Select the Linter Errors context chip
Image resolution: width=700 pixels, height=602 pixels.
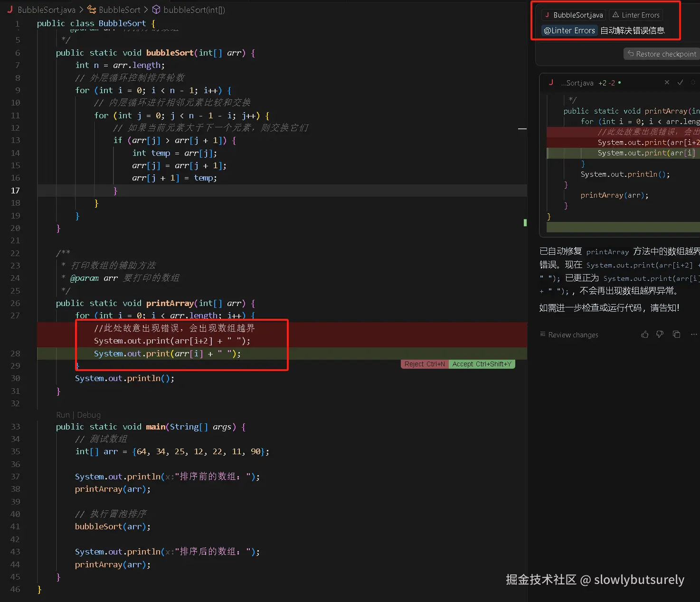(x=636, y=15)
